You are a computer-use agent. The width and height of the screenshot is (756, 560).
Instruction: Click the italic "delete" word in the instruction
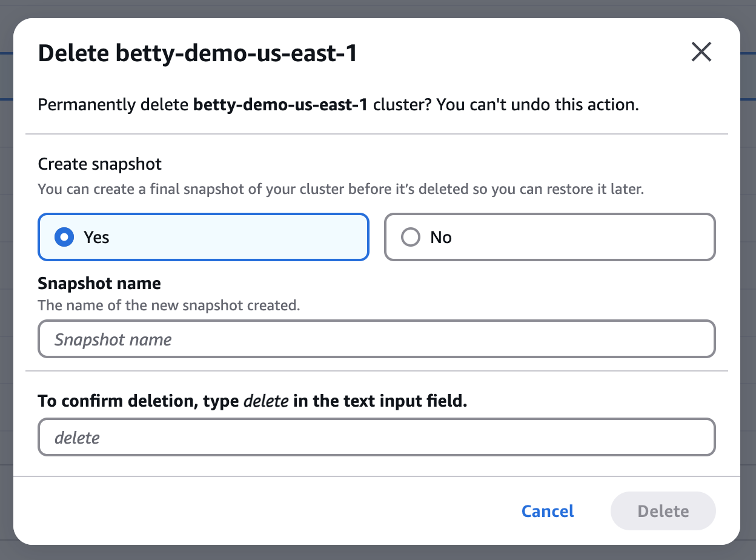265,401
